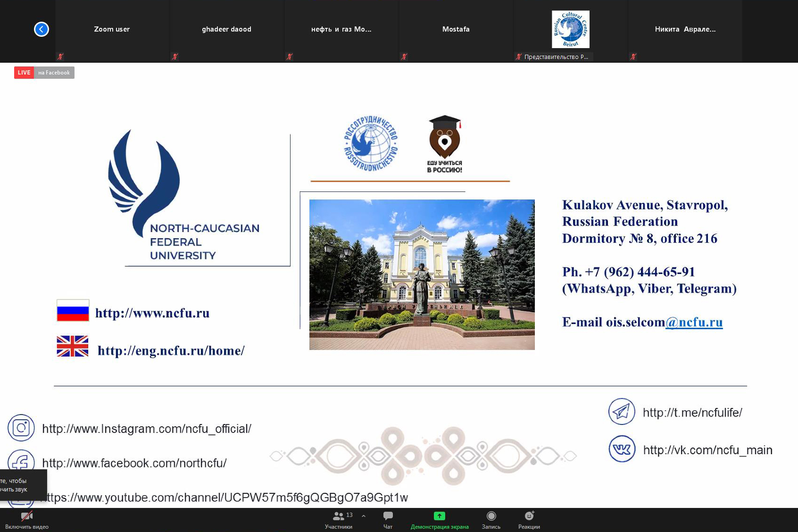Open http://vk.com/ncfu_main link
Viewport: 798px width, 532px height.
708,450
